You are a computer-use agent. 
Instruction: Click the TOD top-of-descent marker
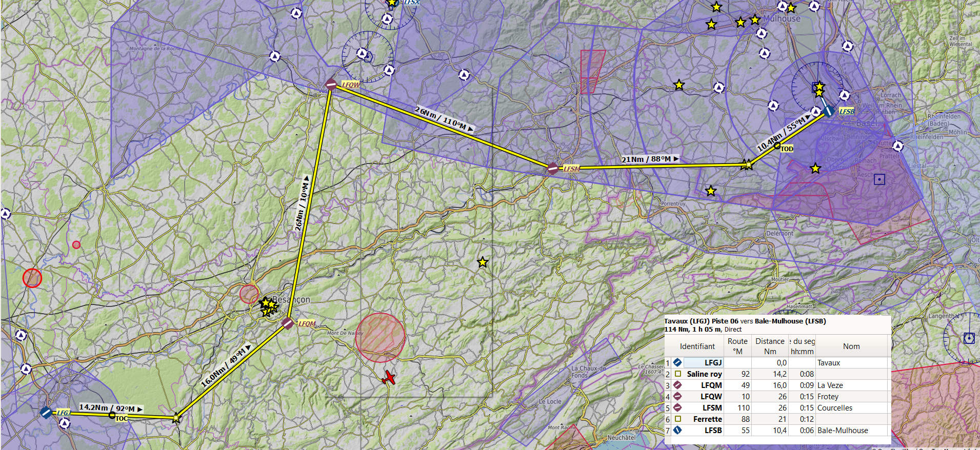coord(777,146)
